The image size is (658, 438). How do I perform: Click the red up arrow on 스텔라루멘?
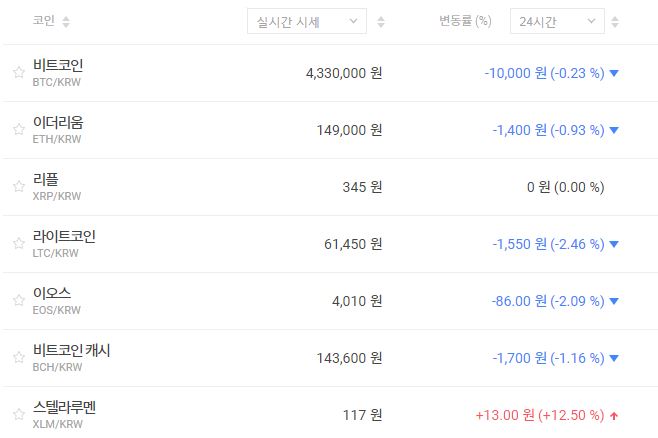pyautogui.click(x=614, y=415)
